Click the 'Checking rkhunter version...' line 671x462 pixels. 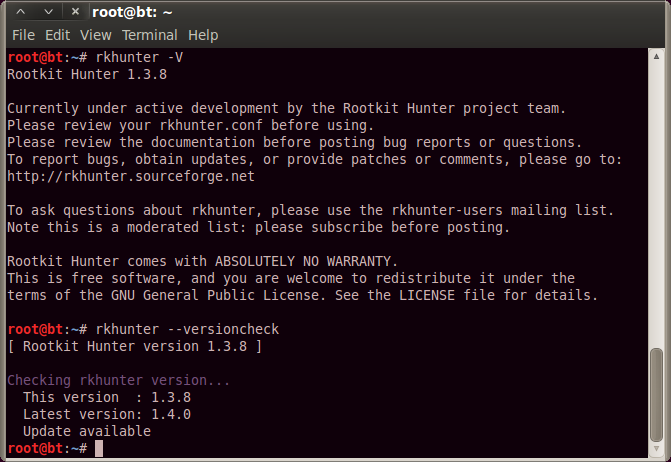119,380
